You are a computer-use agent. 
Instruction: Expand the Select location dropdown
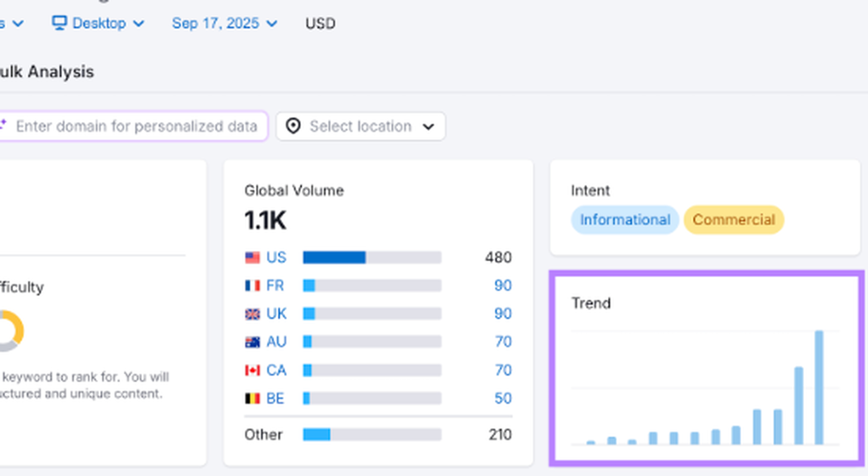360,126
